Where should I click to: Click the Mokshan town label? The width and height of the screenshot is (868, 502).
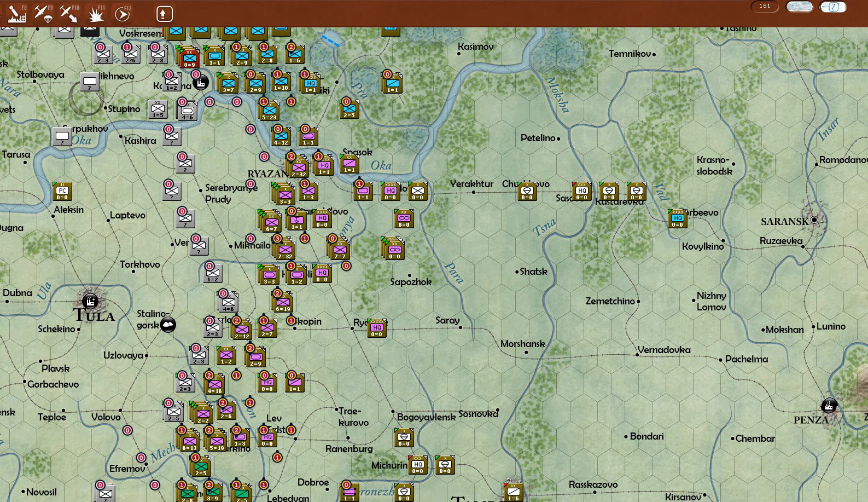(x=785, y=330)
